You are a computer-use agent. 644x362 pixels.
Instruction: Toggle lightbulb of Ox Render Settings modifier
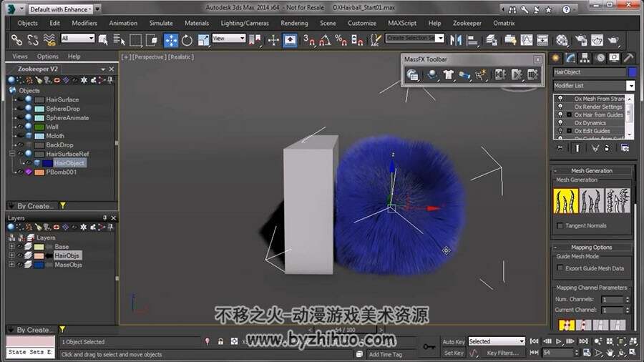tap(560, 107)
